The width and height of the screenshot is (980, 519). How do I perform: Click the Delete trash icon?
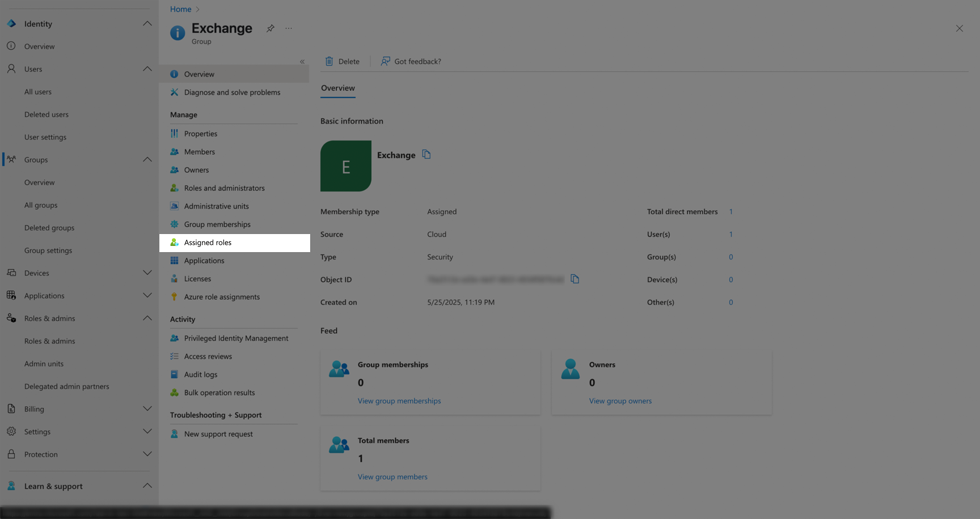329,61
